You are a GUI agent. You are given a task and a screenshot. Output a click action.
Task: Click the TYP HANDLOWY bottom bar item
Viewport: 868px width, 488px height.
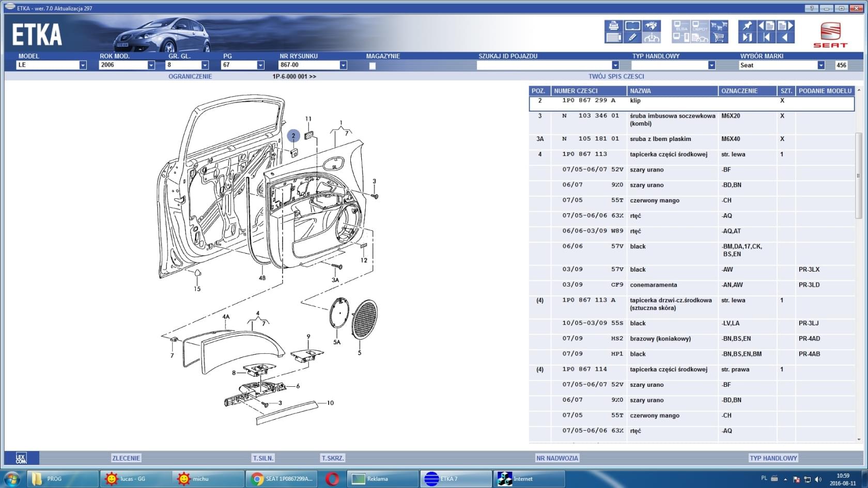tap(773, 458)
